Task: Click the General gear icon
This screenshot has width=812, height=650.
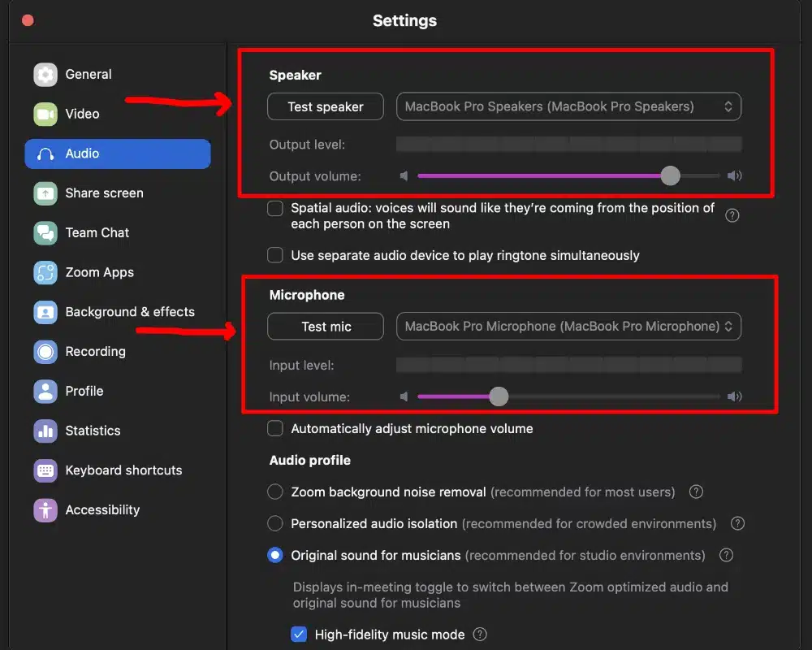Action: tap(45, 75)
